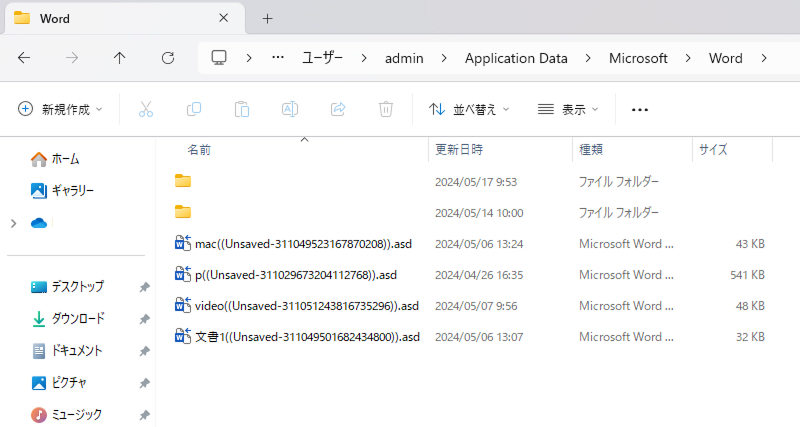Open デスクトップ in the navigation pane

(67, 287)
